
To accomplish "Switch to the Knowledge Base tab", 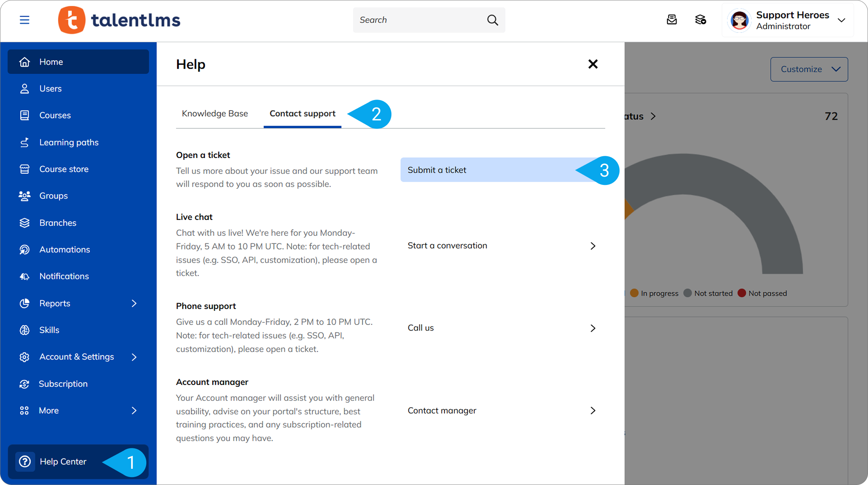I will tap(215, 114).
